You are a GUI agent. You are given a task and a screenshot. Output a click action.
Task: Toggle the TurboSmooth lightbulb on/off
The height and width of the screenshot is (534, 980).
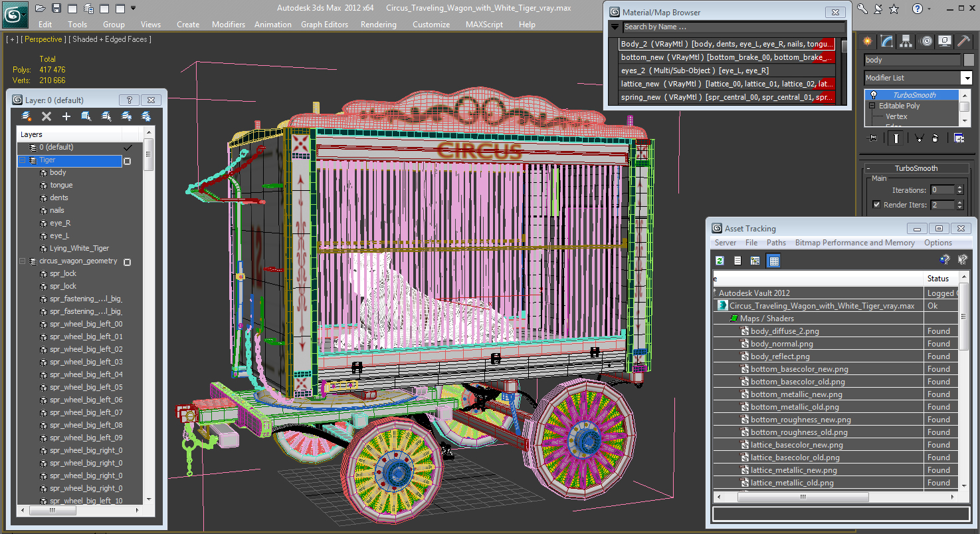[x=874, y=95]
